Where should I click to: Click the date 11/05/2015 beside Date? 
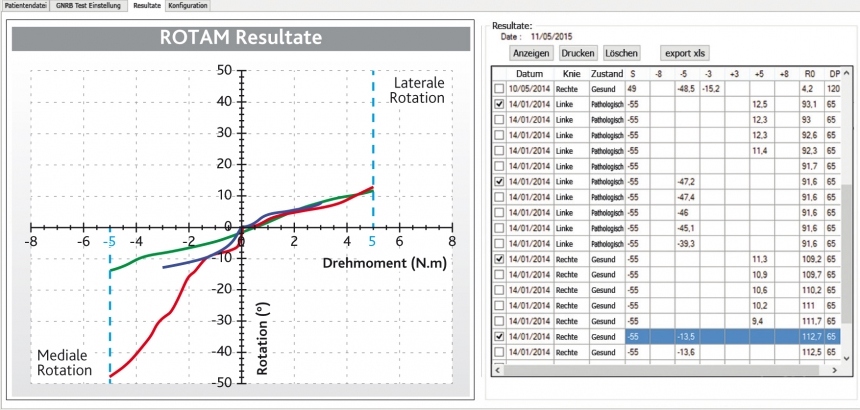(551, 37)
